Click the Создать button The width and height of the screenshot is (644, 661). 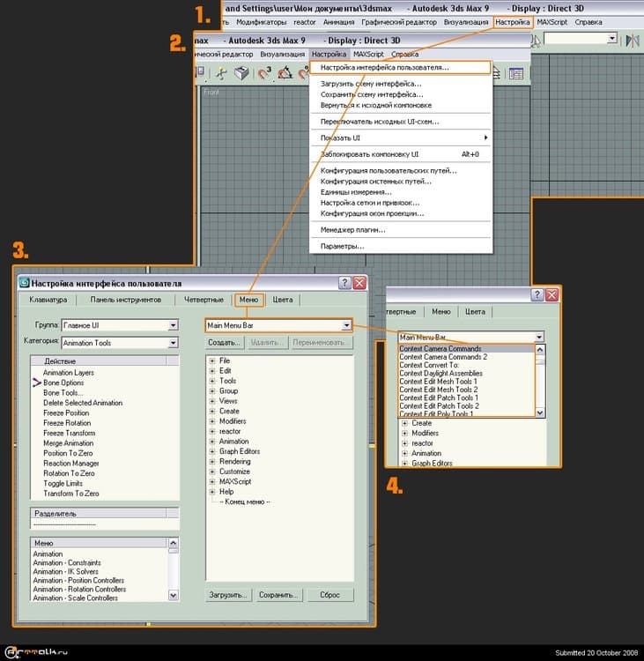tap(224, 342)
